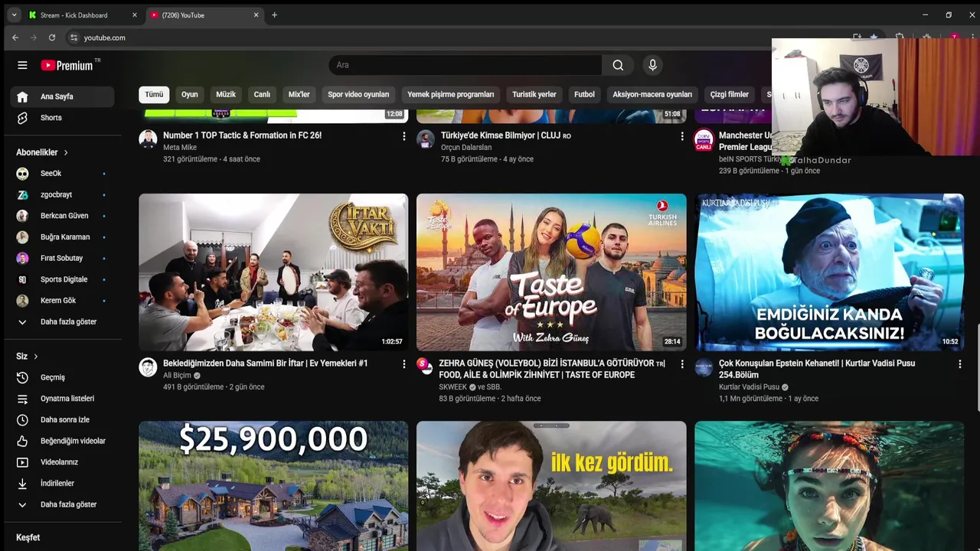Open a new browser tab with plus button
980x551 pixels.
274,15
